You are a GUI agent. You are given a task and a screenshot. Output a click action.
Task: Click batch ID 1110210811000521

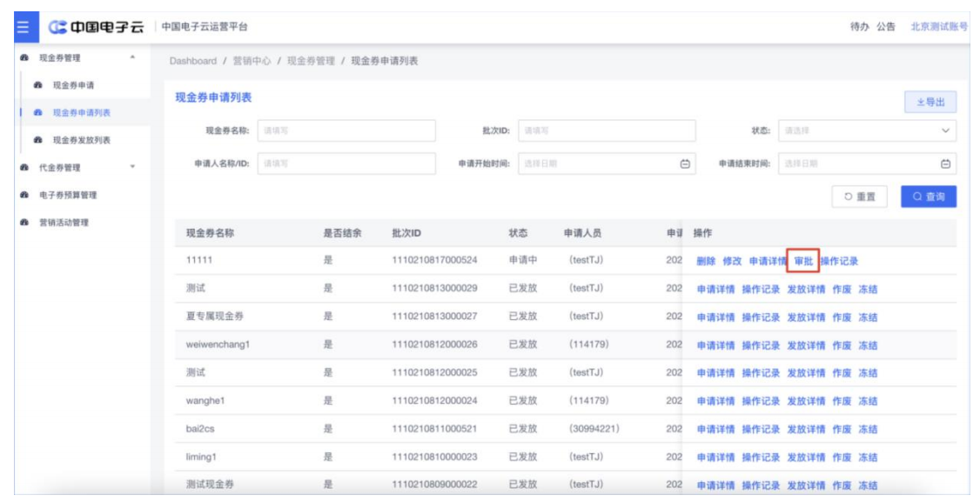[x=434, y=429]
